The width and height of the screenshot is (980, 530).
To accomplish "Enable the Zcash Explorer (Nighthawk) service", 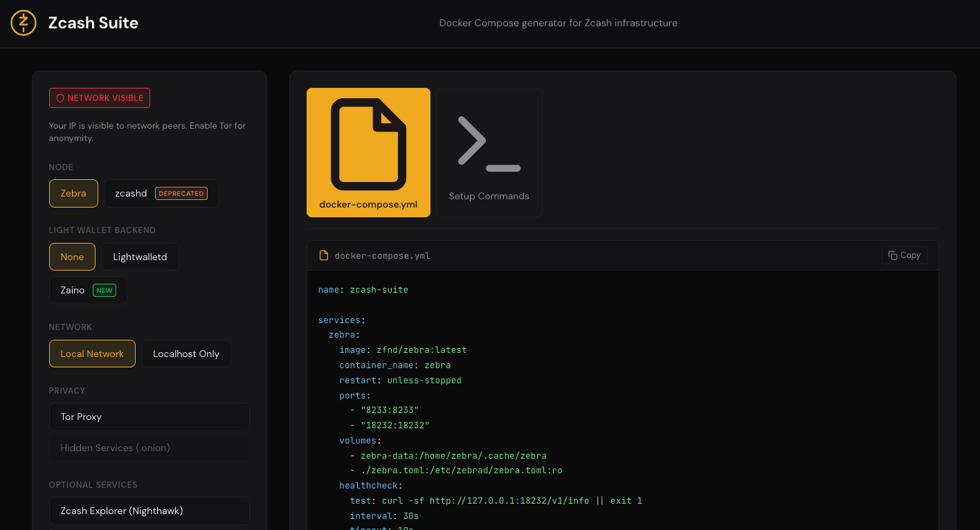I will (149, 511).
